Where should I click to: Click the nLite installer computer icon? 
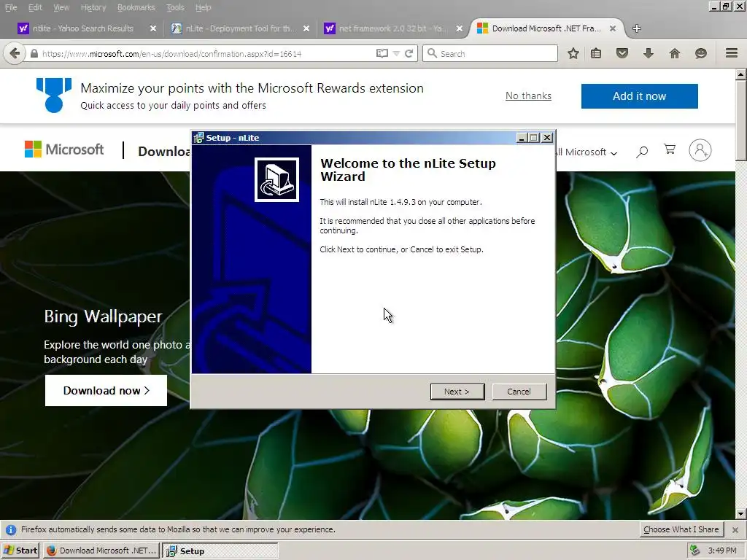pos(276,179)
